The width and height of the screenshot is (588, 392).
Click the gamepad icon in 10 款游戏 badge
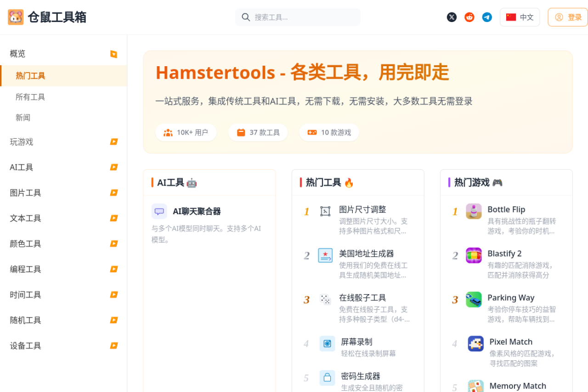(312, 132)
